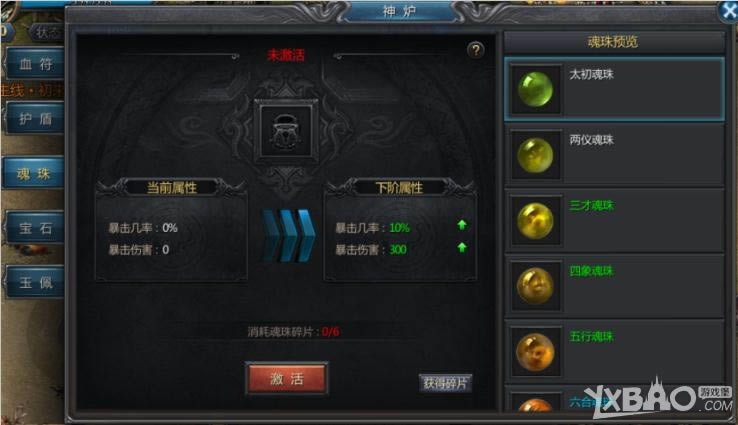Select the 两仪魂珠 orb icon
This screenshot has width=738, height=425.
tap(535, 155)
